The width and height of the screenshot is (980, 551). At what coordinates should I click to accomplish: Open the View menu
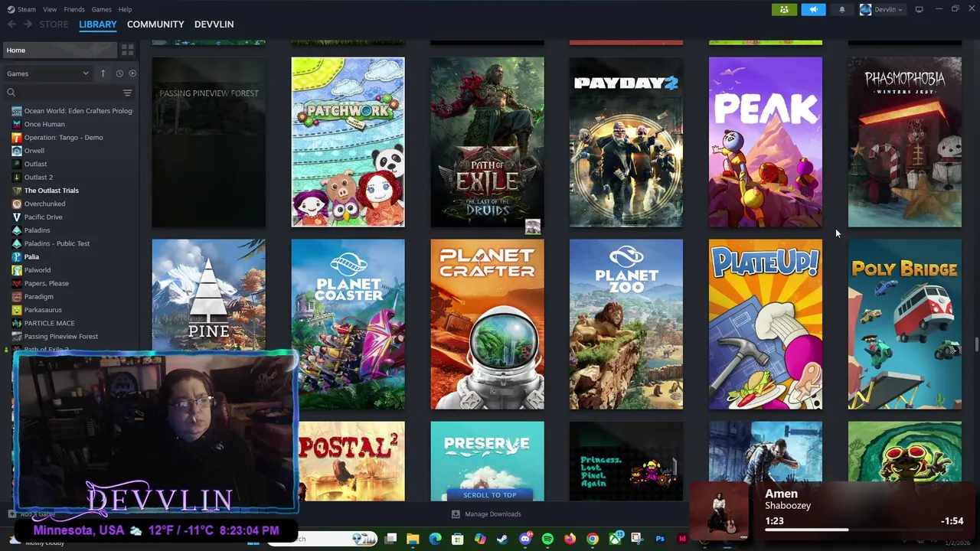[x=50, y=9]
